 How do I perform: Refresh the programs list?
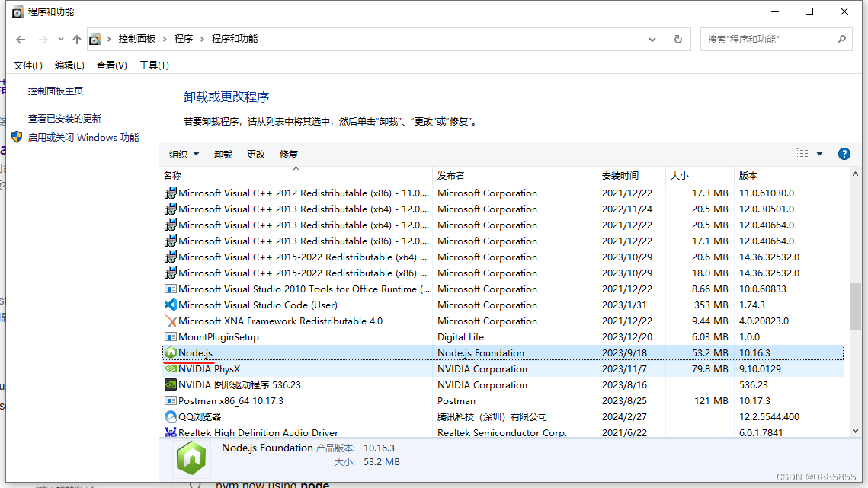tap(677, 40)
